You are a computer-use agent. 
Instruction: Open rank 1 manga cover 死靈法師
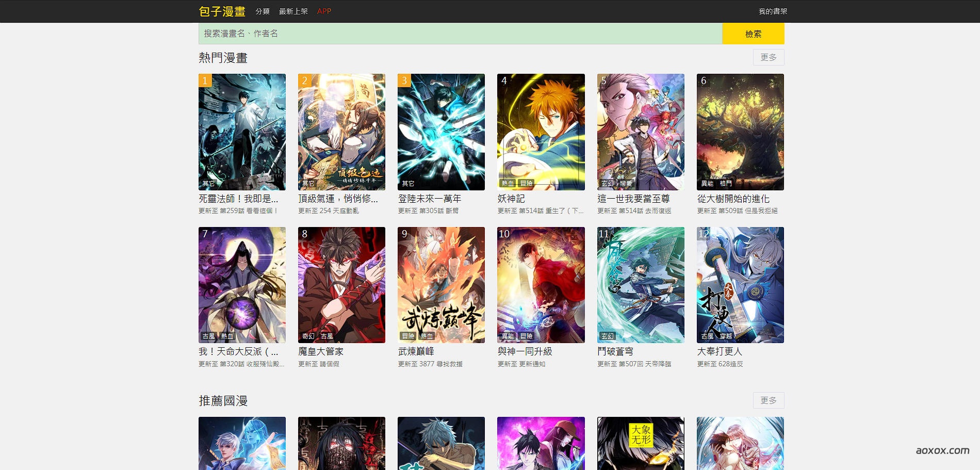pyautogui.click(x=242, y=132)
